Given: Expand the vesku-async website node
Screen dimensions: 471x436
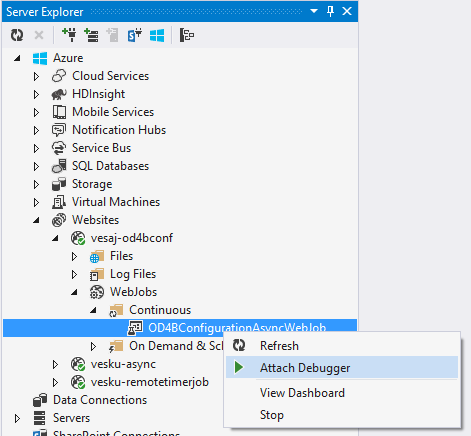Looking at the screenshot, I should 55,364.
